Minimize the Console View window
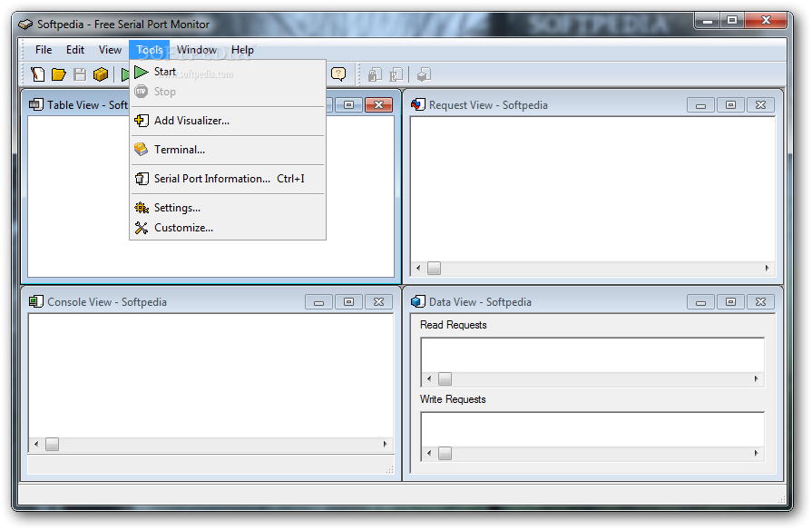 point(318,302)
